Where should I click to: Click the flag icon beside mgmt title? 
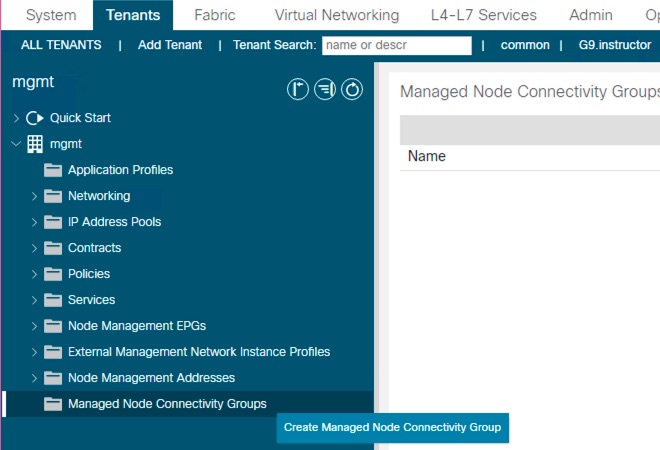coord(297,90)
